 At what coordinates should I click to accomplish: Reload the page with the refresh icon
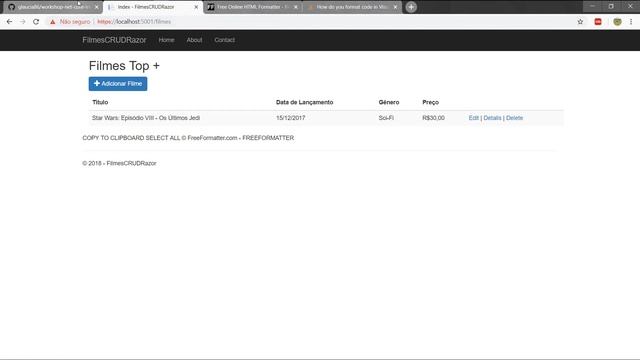[36, 22]
